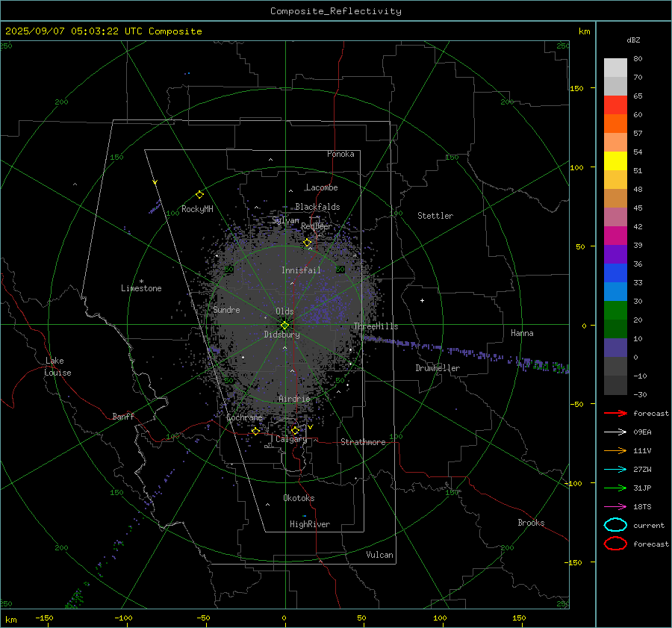
Task: Click the cyan current ellipse icon
Action: point(615,525)
